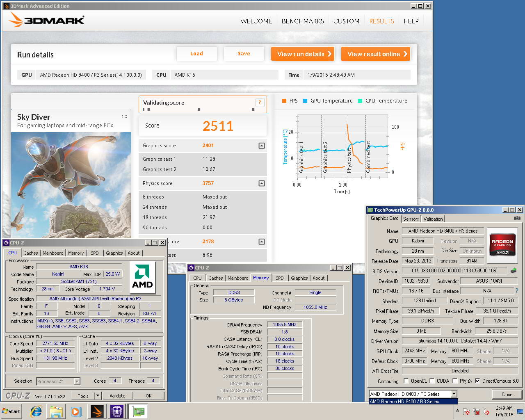Click the GPU-Z BIOS Version field
The image size is (525, 420).
pyautogui.click(x=455, y=271)
